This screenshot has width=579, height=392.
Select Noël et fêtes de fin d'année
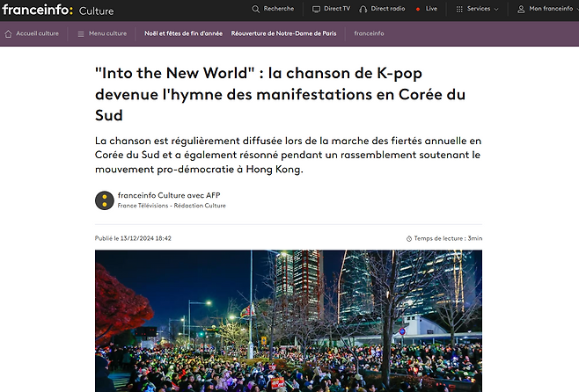pyautogui.click(x=184, y=33)
